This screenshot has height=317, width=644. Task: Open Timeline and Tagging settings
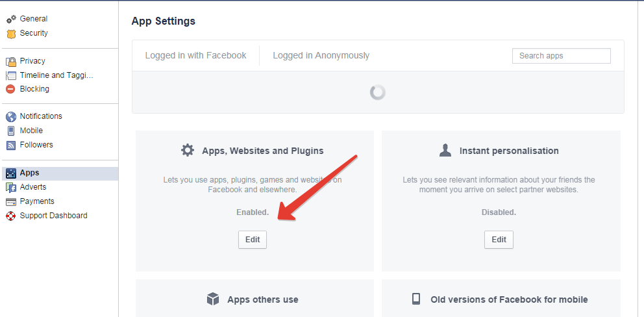pos(56,75)
